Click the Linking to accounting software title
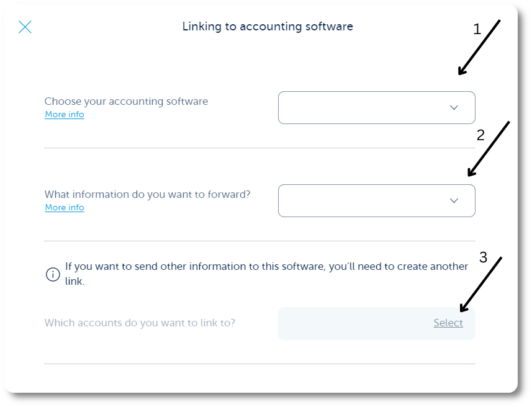 point(268,27)
